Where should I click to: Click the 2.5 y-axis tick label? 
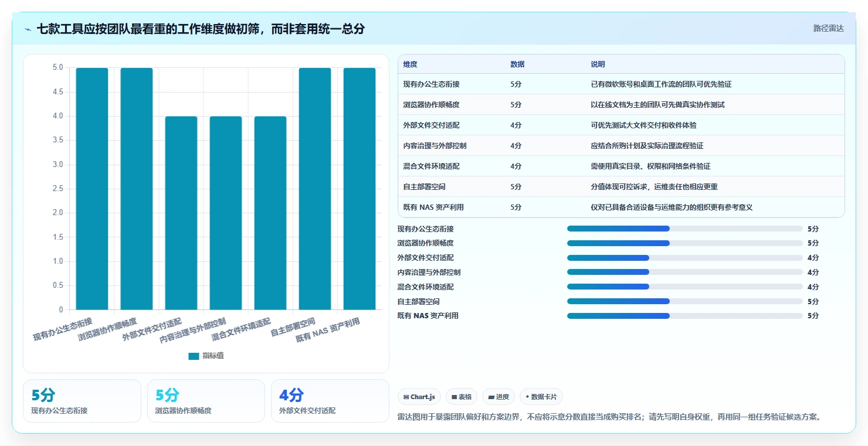point(57,189)
